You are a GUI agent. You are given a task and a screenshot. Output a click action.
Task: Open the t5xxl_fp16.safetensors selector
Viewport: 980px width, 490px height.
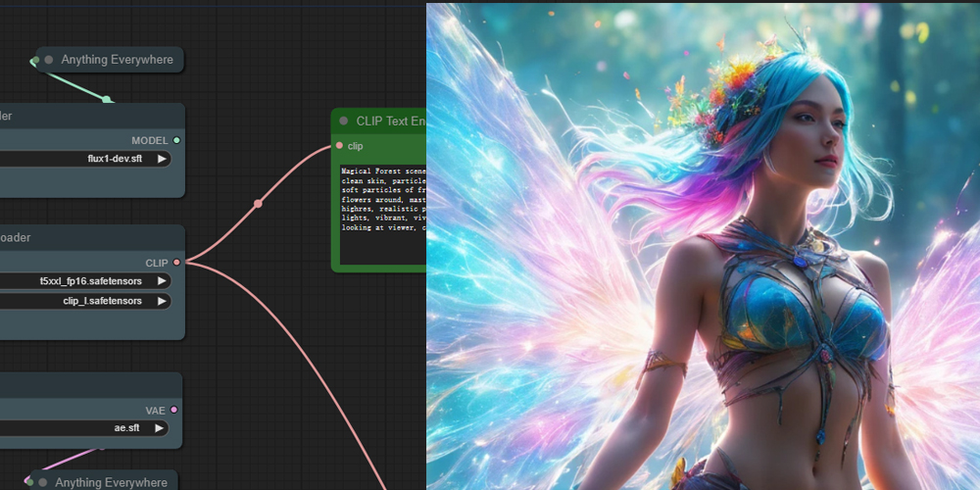click(85, 281)
